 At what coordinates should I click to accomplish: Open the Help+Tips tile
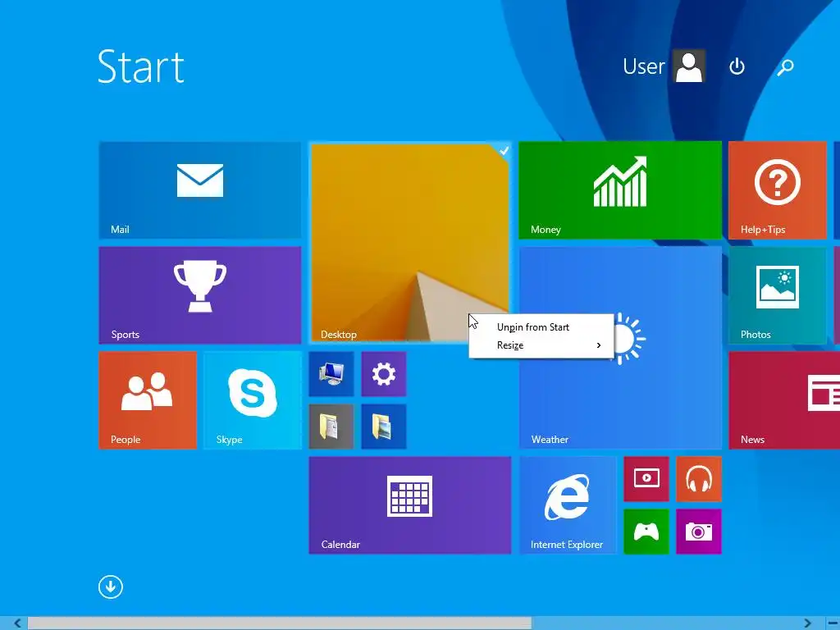(x=778, y=189)
